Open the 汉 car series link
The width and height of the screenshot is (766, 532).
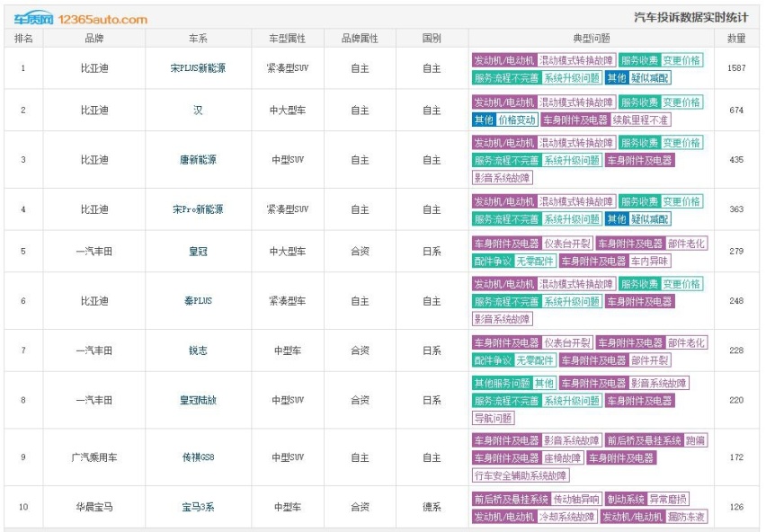[198, 111]
